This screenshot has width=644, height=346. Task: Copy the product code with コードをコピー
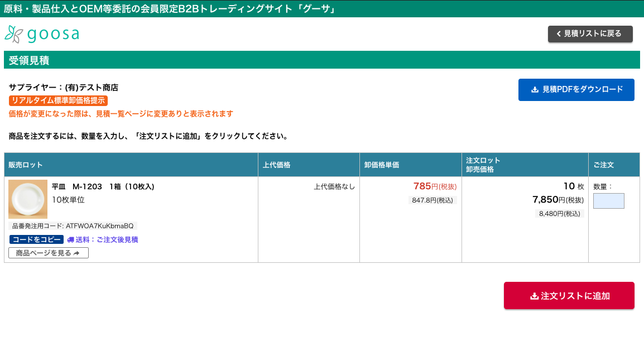(x=36, y=240)
